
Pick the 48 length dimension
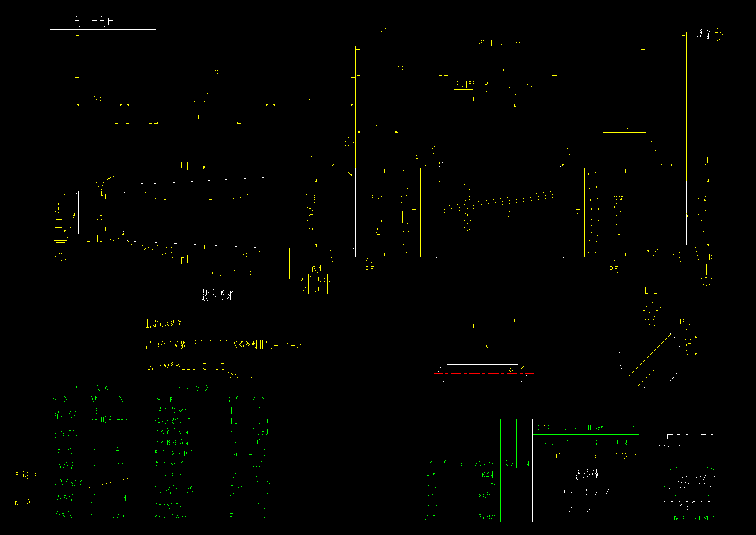click(313, 99)
